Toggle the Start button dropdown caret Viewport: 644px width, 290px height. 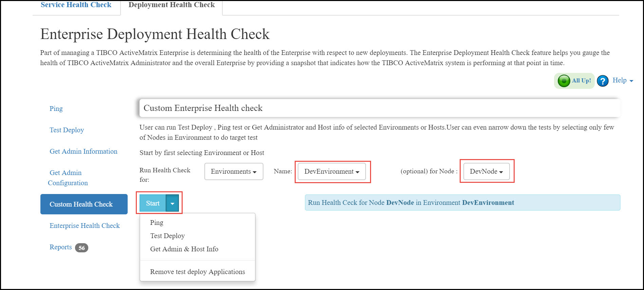[x=172, y=203]
